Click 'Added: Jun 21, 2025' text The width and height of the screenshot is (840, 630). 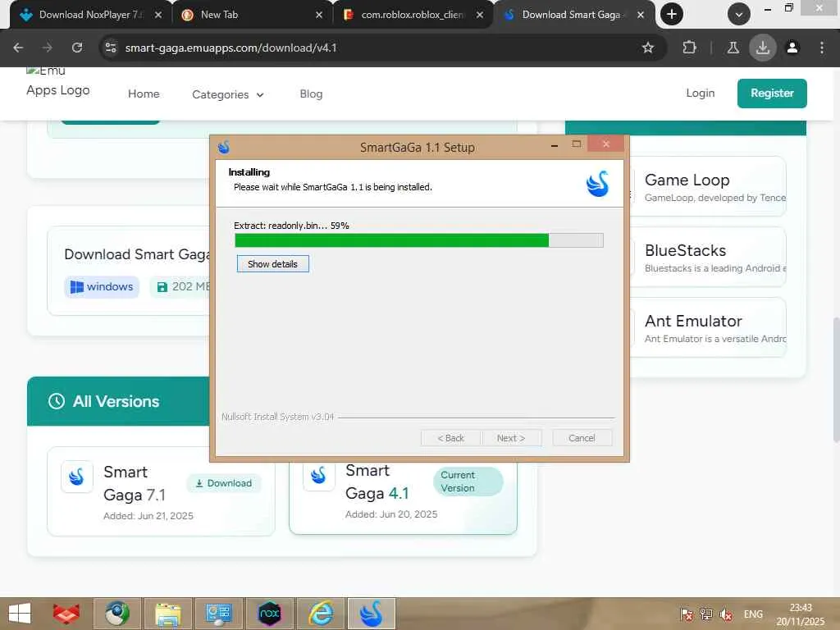pos(148,516)
